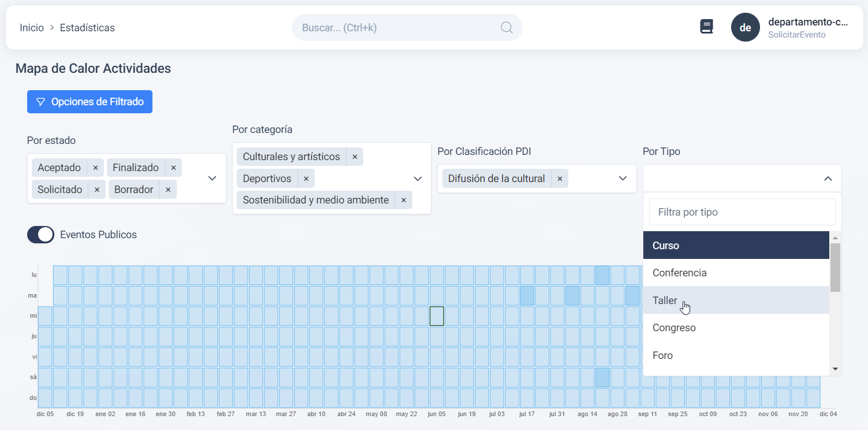Click the dropdown list scroll down arrow

click(x=835, y=369)
